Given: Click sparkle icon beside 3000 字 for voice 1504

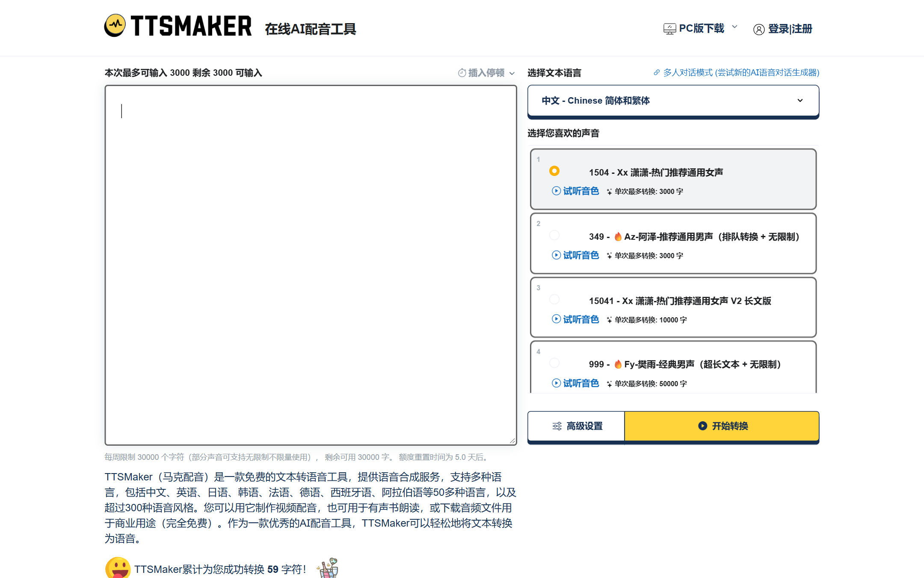Looking at the screenshot, I should tap(609, 191).
